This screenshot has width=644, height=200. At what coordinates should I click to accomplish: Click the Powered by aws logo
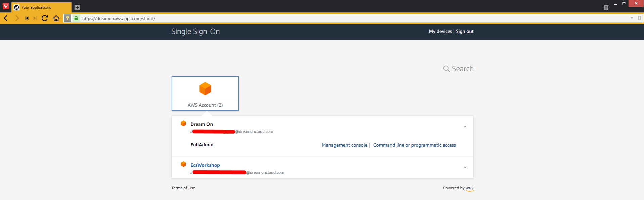tap(470, 189)
